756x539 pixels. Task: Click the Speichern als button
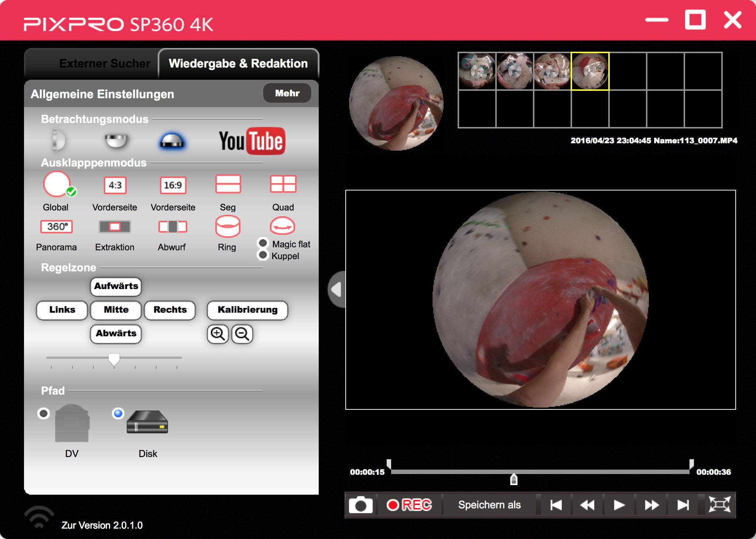pos(489,505)
